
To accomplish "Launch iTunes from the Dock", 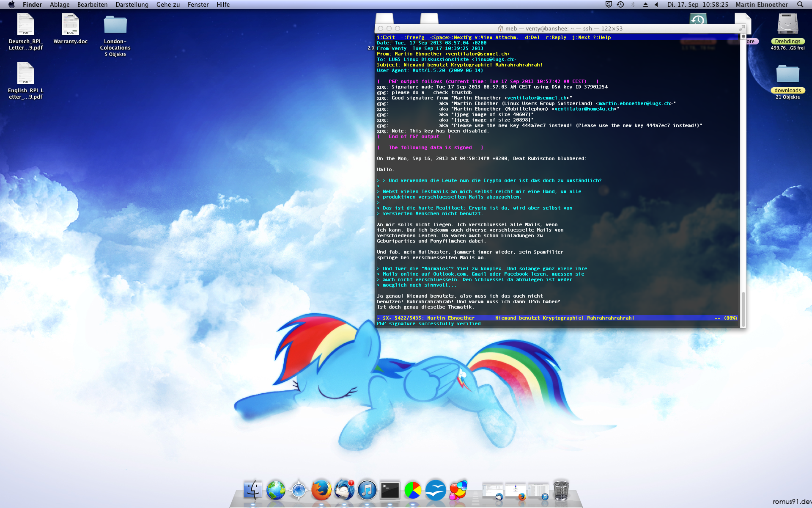I will [367, 490].
